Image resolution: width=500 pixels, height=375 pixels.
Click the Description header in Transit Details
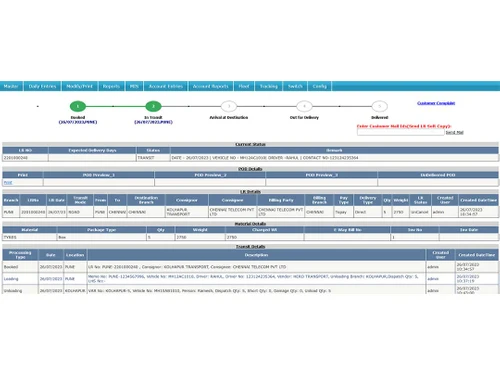pos(256,255)
